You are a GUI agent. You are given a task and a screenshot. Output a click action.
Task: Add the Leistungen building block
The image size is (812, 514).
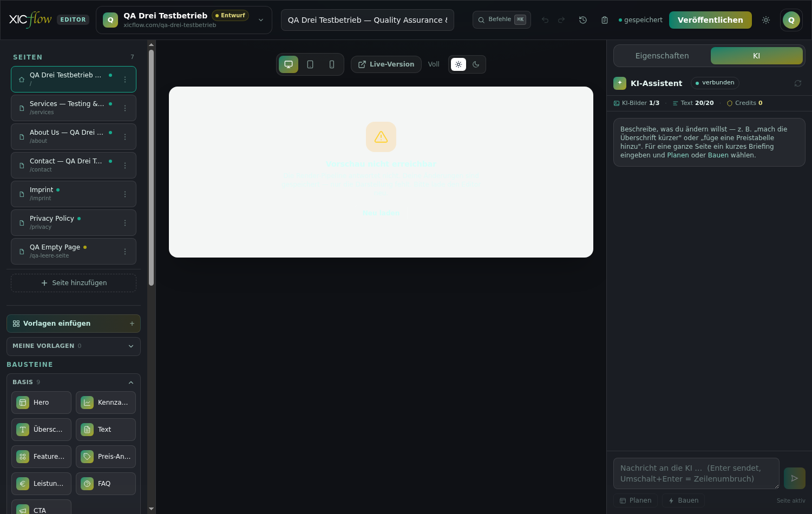click(x=41, y=484)
